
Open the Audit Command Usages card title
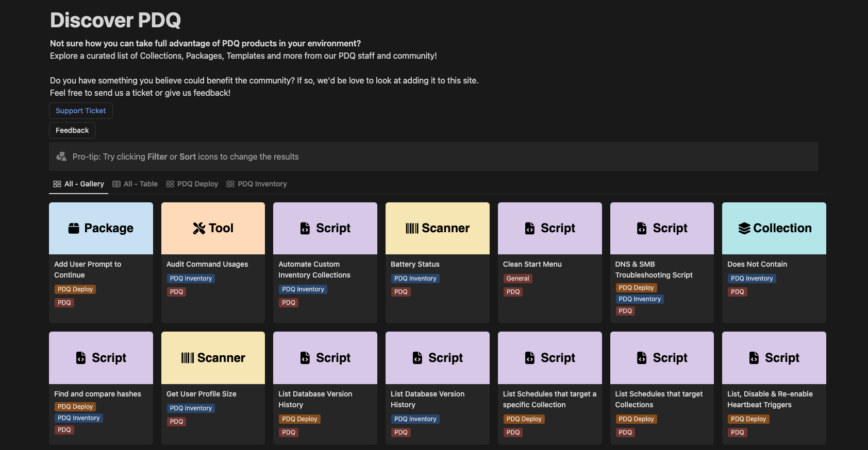click(207, 264)
